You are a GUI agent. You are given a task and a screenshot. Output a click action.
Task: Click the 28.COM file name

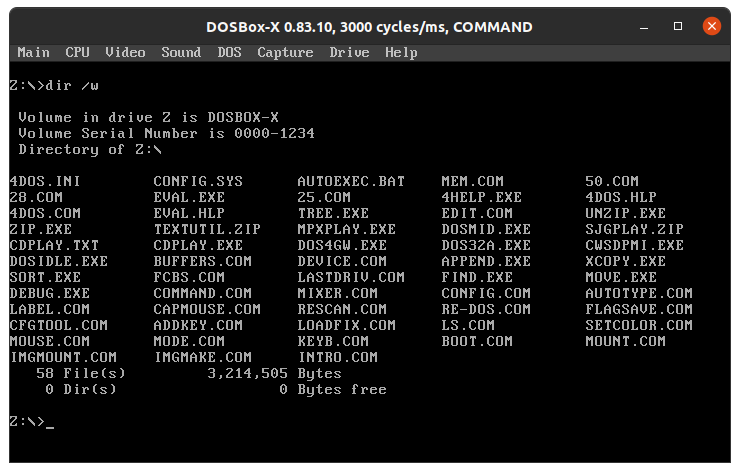36,197
